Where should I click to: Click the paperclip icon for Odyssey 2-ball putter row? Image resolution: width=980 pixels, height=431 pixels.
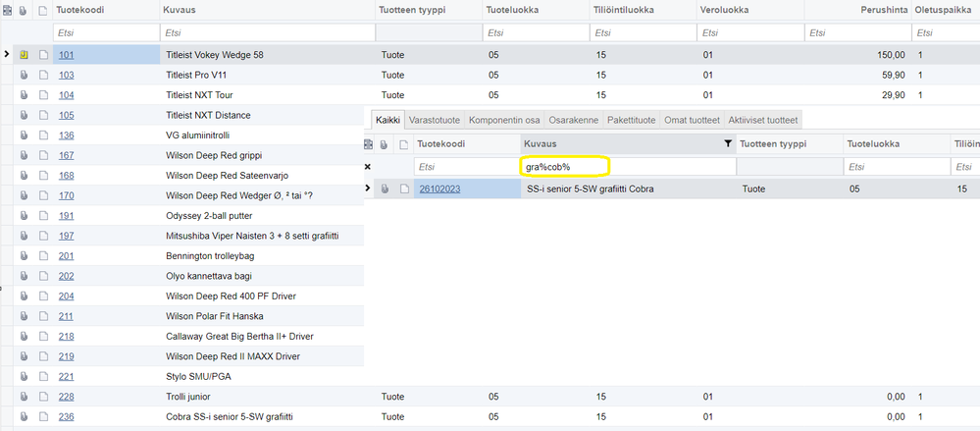tap(24, 216)
